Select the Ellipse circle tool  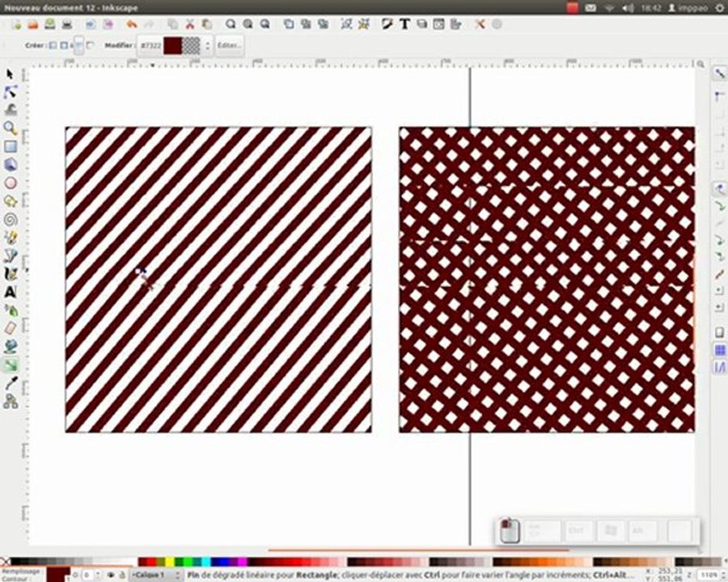11,183
